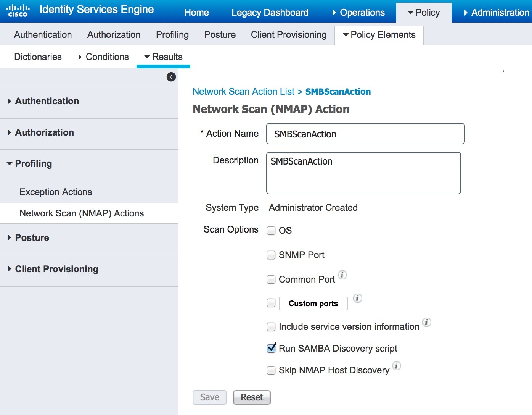Click the Network Scan (NMAP) Action heading
Viewport: 532px width, 415px height.
pyautogui.click(x=271, y=109)
